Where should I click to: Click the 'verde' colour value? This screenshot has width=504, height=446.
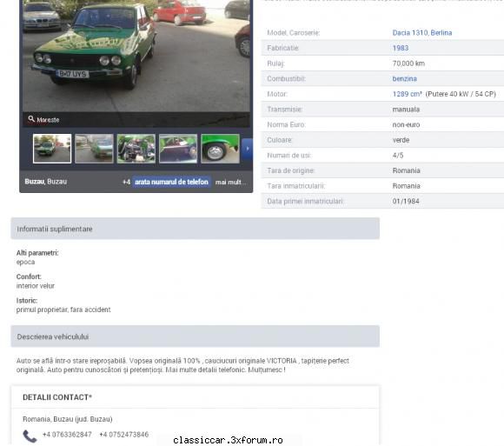click(401, 140)
